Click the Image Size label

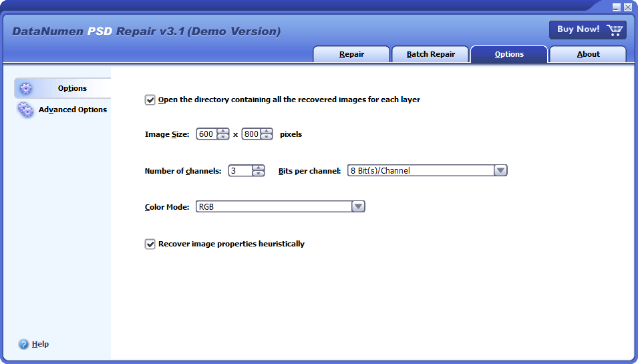point(167,134)
